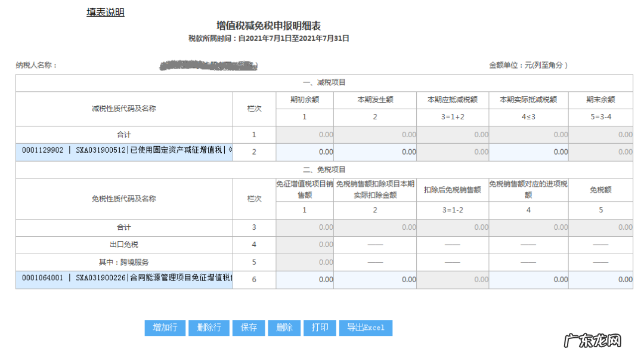Print the form via the 打印 button
The height and width of the screenshot is (358, 644).
[320, 328]
